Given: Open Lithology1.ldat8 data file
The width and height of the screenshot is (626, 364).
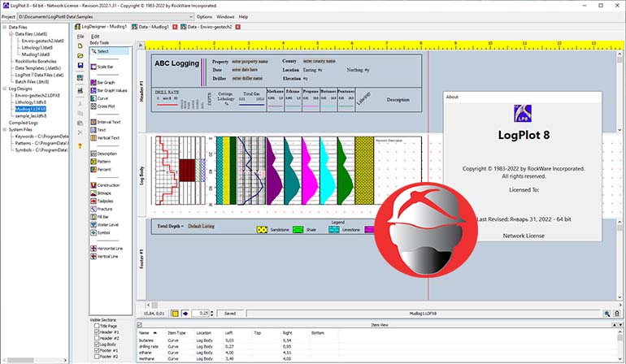Looking at the screenshot, I should pyautogui.click(x=37, y=47).
